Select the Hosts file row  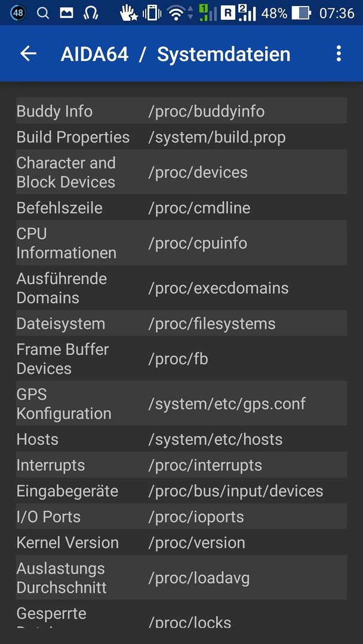click(x=181, y=439)
